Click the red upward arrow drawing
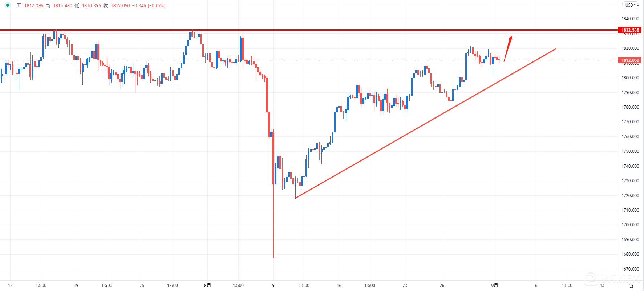The width and height of the screenshot is (644, 291). tap(508, 49)
